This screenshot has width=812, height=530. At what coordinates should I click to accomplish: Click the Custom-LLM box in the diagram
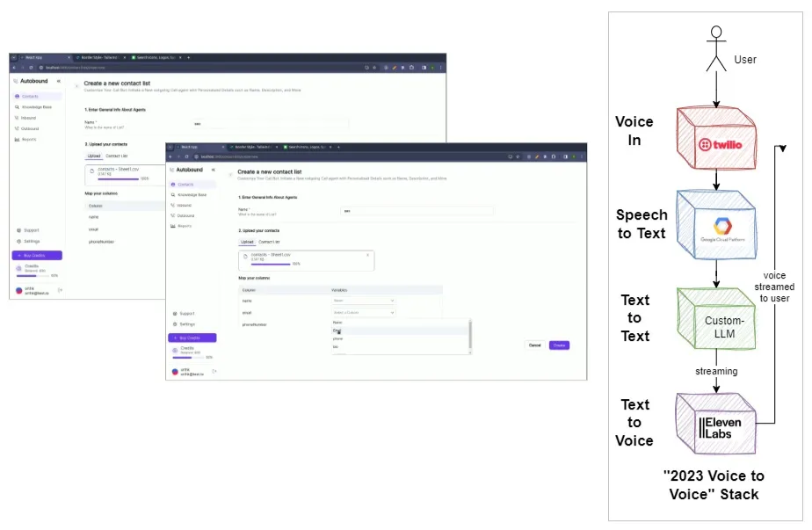[717, 319]
